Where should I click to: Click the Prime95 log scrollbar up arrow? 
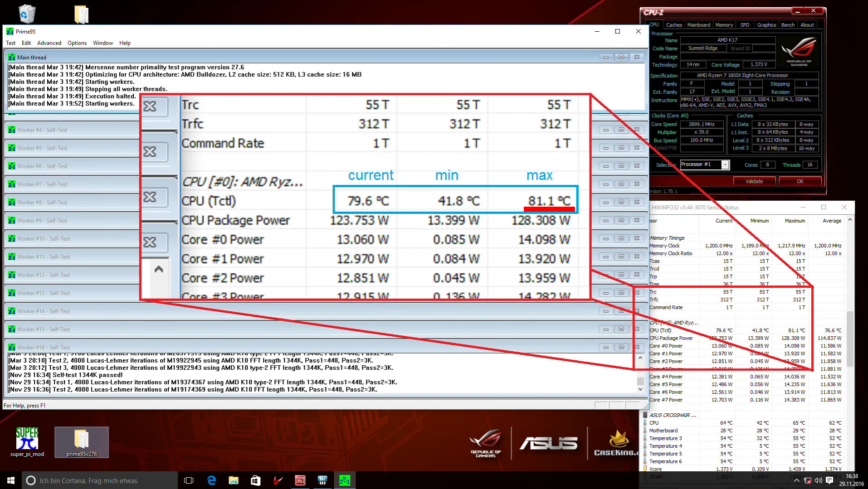click(x=640, y=358)
